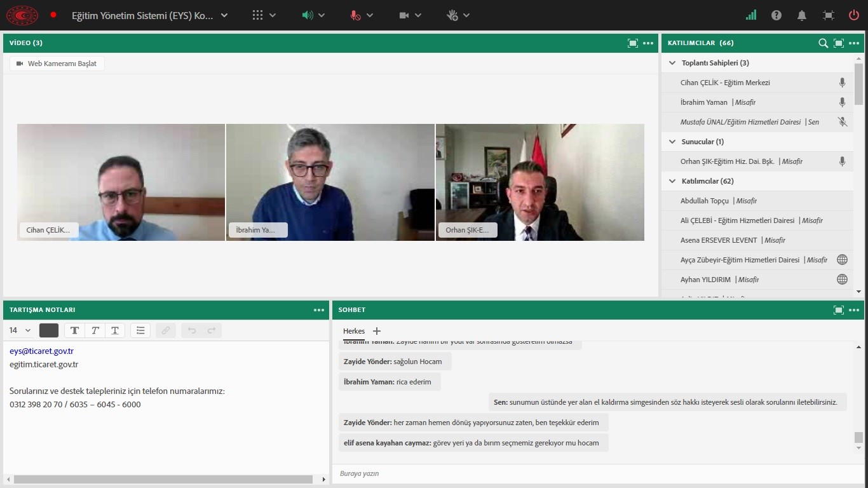The height and width of the screenshot is (488, 868).
Task: Open the font size 14 dropdown
Action: [x=20, y=330]
